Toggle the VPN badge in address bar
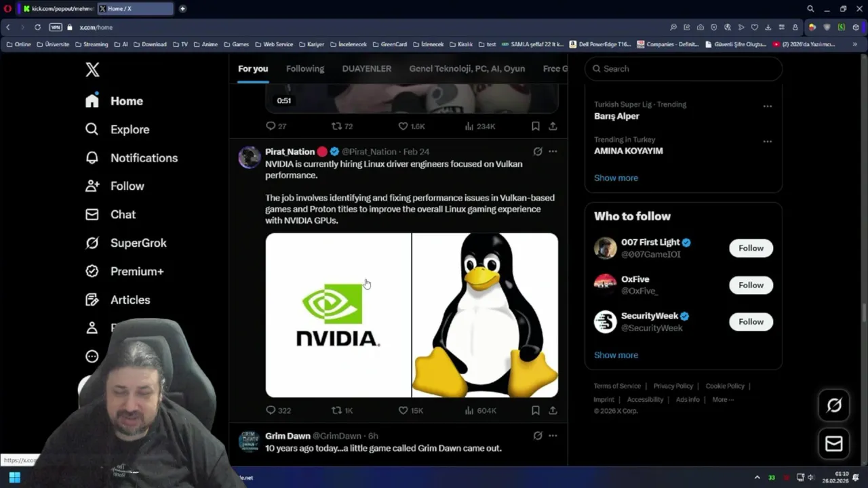Screen dimensions: 868x488 56,27
